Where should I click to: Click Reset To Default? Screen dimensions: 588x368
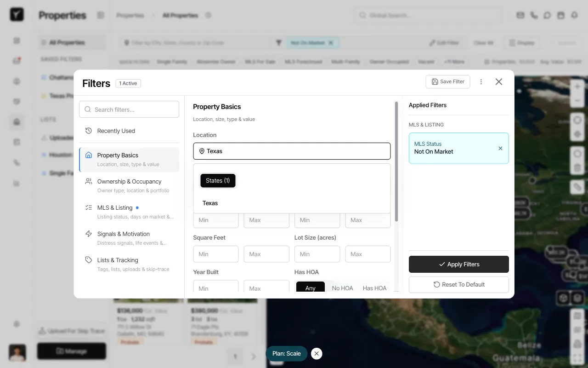pyautogui.click(x=458, y=284)
